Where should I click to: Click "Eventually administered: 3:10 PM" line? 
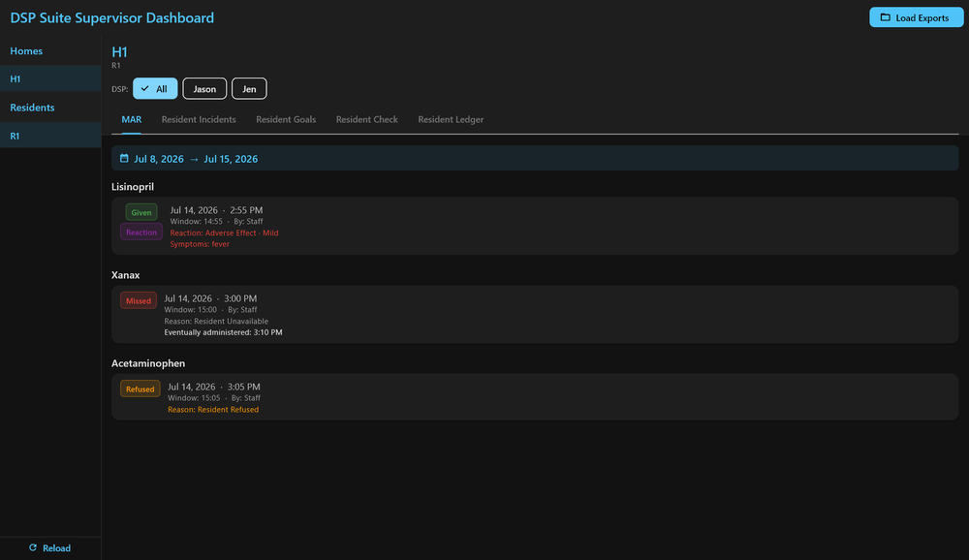[x=223, y=332]
